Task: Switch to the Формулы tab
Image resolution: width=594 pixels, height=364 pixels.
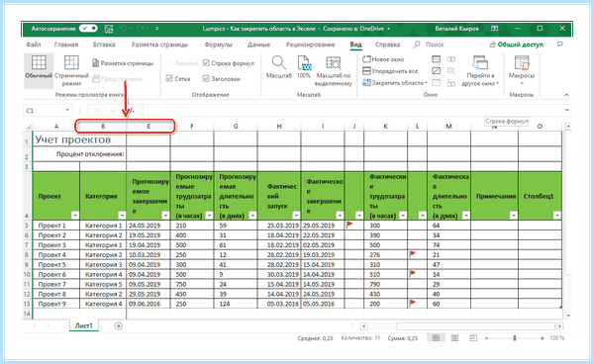Action: point(218,45)
